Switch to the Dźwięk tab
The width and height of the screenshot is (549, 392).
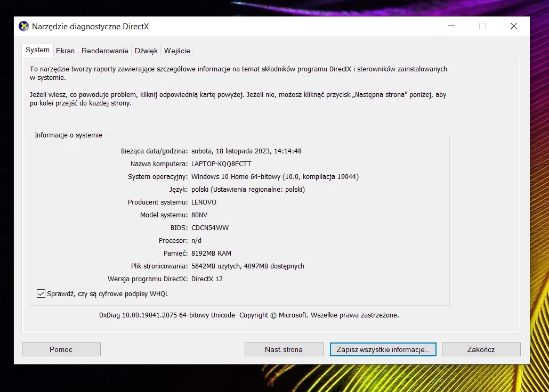coord(147,51)
